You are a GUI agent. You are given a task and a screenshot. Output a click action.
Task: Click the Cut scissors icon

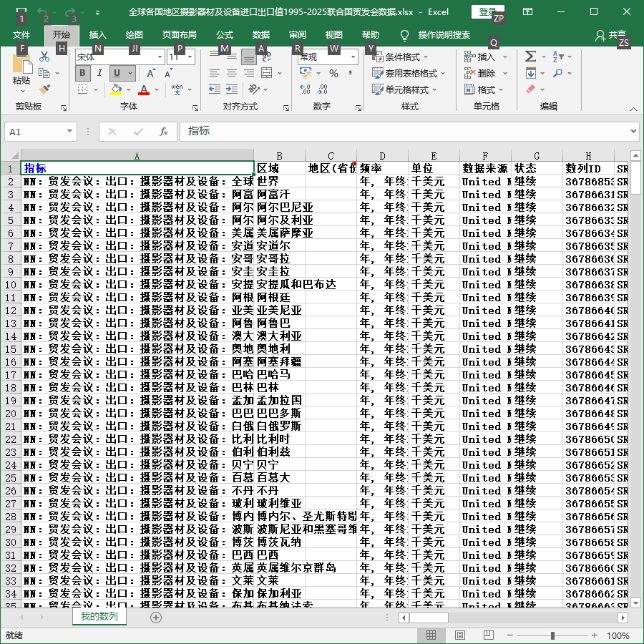tap(44, 57)
